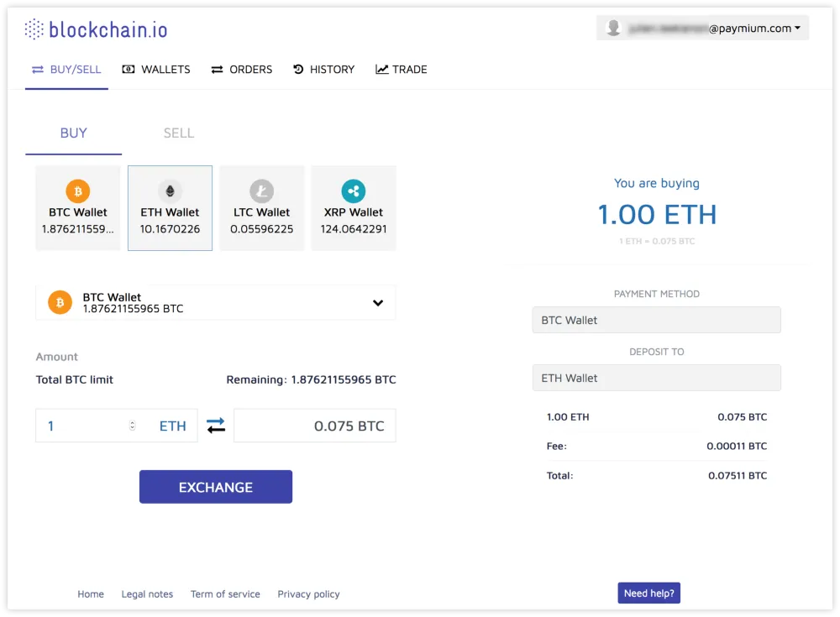Viewport: 840px width, 617px height.
Task: Click the DEPOSIT TO label
Action: [x=657, y=352]
